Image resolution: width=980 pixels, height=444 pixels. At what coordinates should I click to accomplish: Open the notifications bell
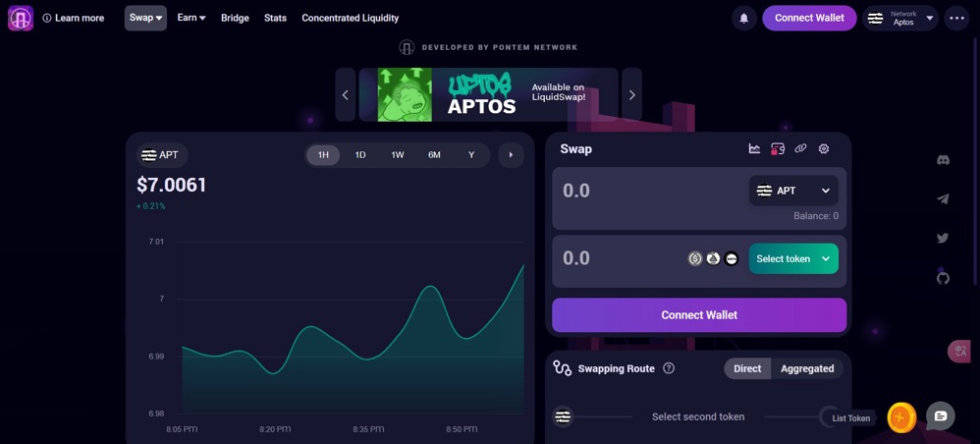pyautogui.click(x=743, y=18)
